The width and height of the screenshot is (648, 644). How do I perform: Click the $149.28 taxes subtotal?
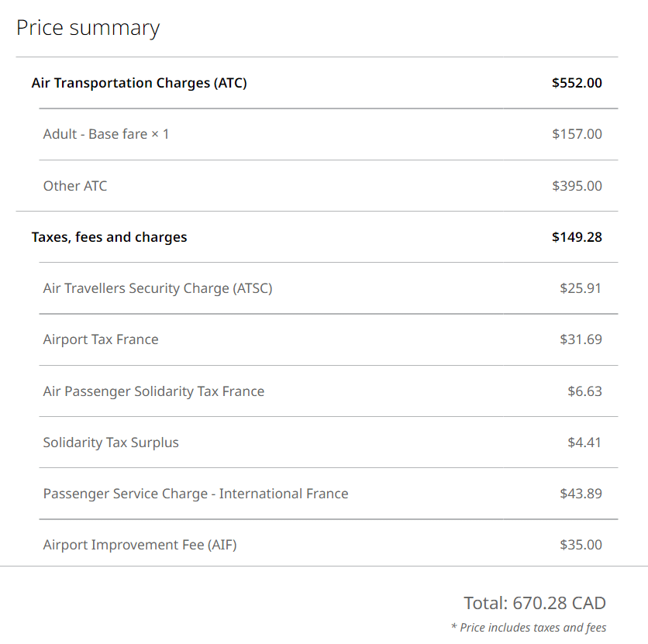point(577,237)
